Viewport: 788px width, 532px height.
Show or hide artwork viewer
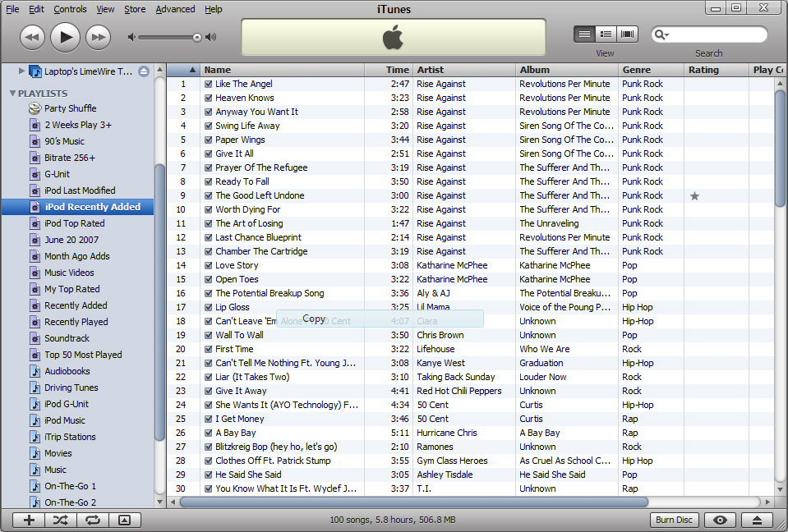click(x=124, y=520)
